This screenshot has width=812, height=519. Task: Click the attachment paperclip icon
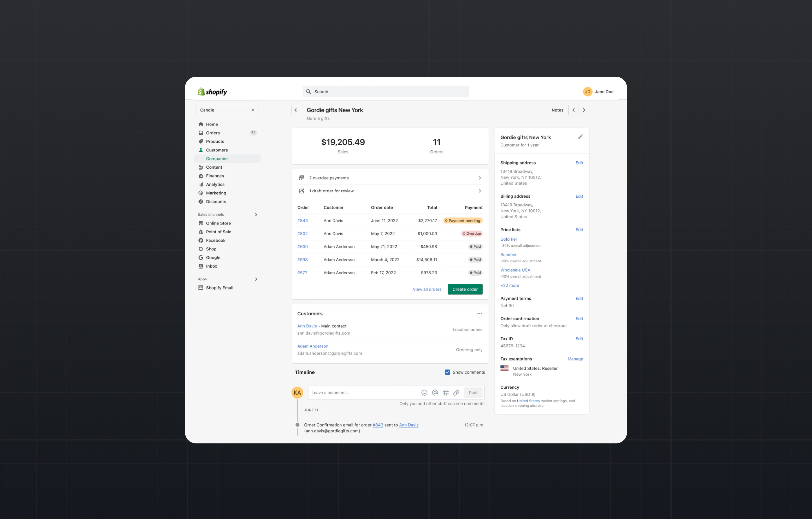click(x=456, y=393)
